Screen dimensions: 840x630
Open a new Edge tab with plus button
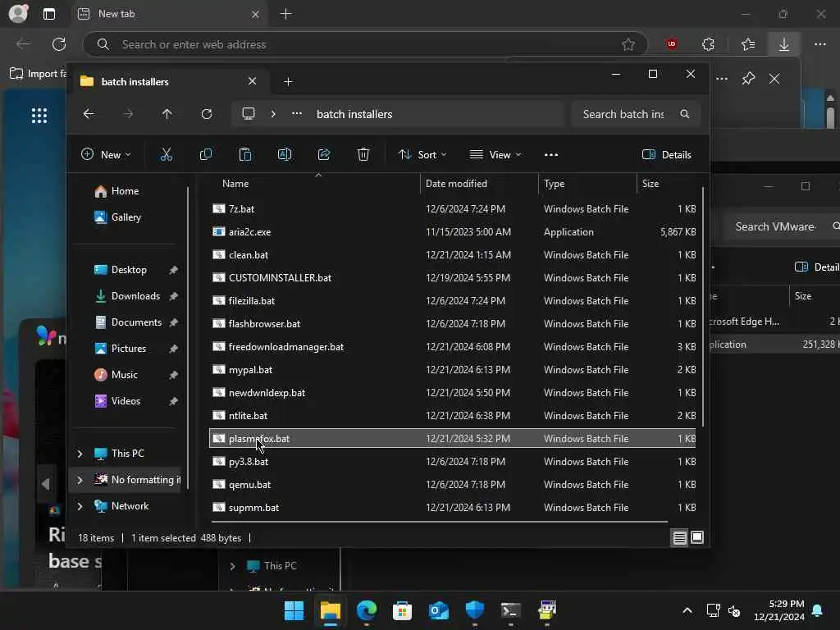286,14
